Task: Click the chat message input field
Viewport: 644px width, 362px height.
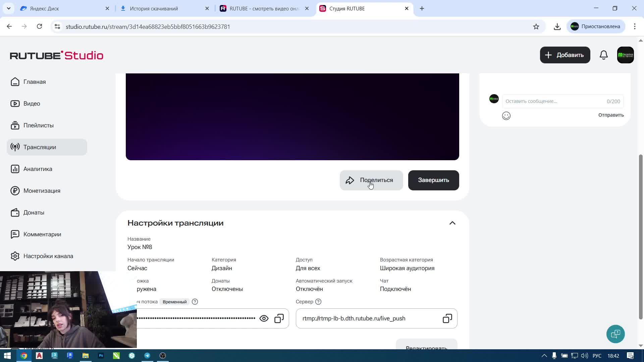Action: pyautogui.click(x=553, y=101)
